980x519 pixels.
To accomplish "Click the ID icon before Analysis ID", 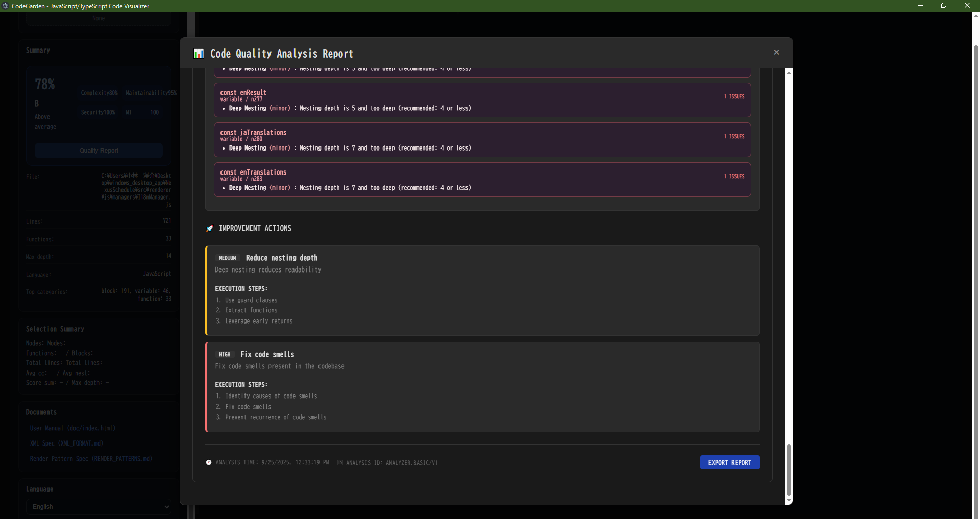I will [x=340, y=463].
